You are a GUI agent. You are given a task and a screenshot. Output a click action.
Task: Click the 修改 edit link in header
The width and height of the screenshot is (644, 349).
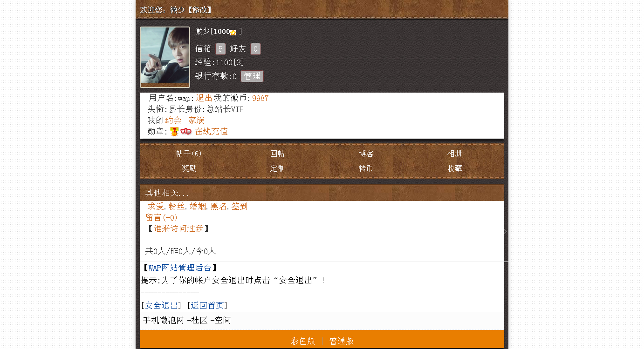(202, 10)
